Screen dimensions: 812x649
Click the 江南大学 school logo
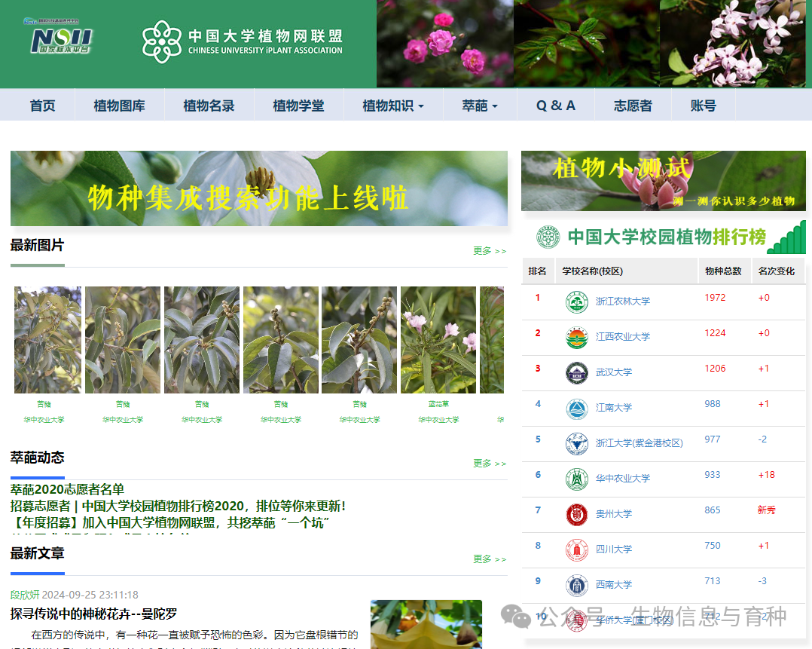coord(576,408)
